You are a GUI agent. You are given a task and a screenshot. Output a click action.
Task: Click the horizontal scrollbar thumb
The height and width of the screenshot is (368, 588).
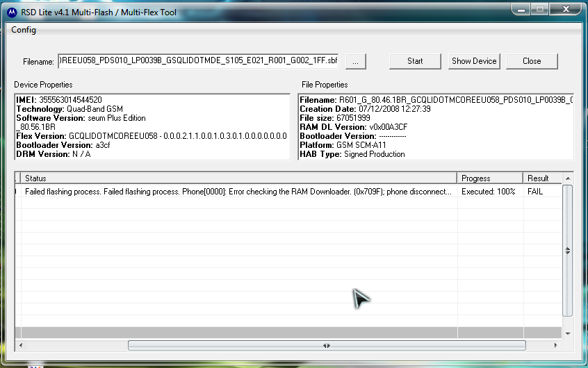(327, 346)
